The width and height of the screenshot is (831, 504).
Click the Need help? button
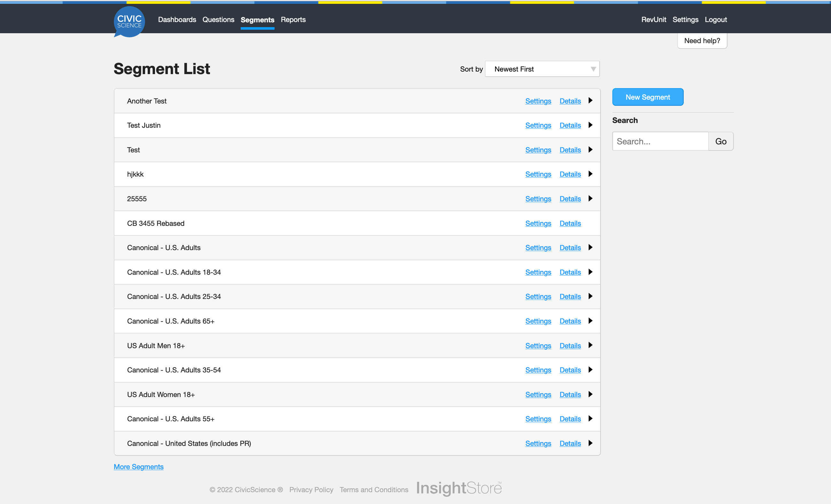[702, 41]
